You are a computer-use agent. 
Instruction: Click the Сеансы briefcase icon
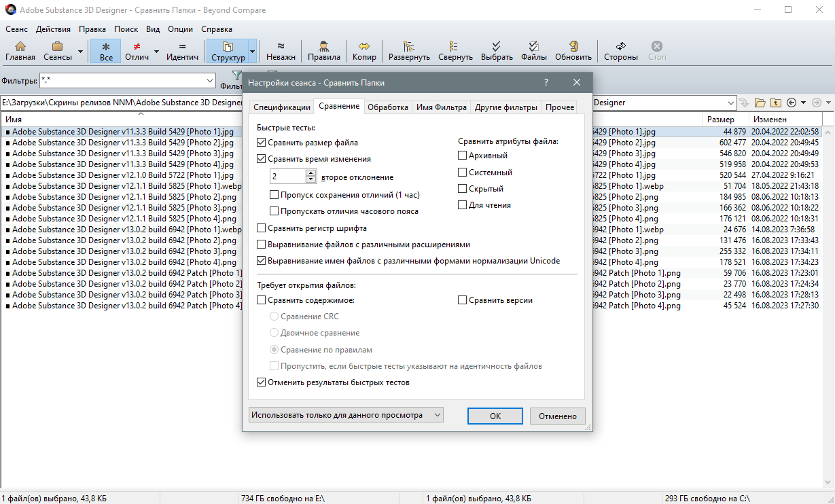click(58, 46)
